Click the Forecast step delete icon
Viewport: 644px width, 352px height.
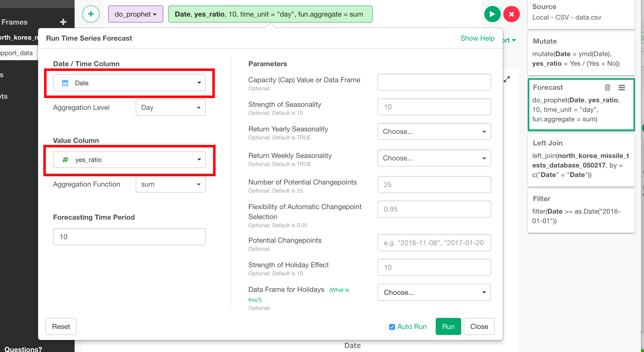tap(606, 87)
